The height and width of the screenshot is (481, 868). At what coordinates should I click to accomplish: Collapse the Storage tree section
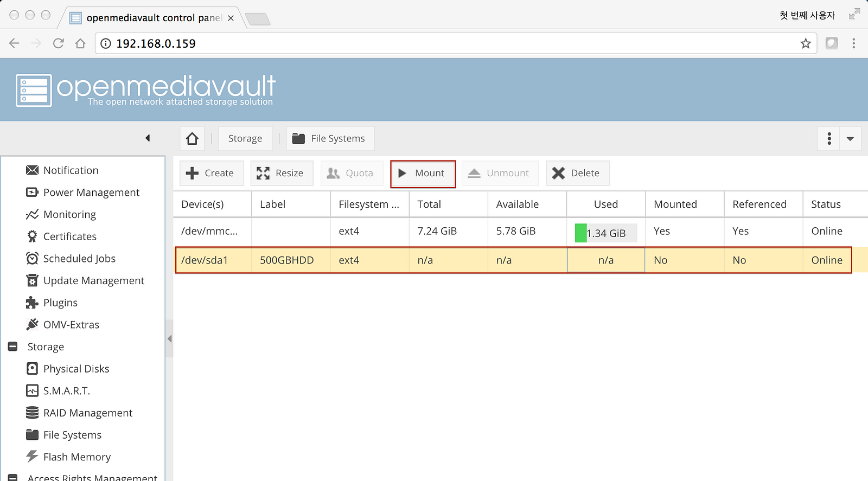tap(13, 347)
